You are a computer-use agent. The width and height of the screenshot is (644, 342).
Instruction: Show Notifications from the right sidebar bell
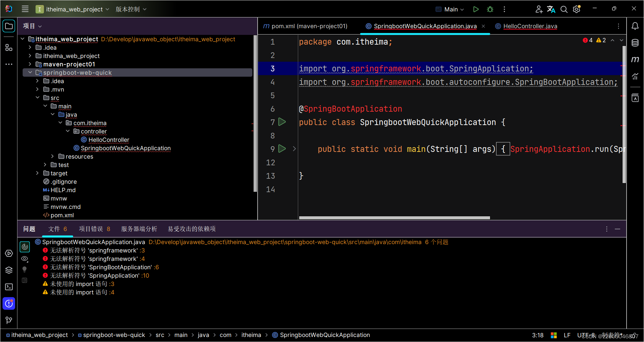[x=635, y=25]
